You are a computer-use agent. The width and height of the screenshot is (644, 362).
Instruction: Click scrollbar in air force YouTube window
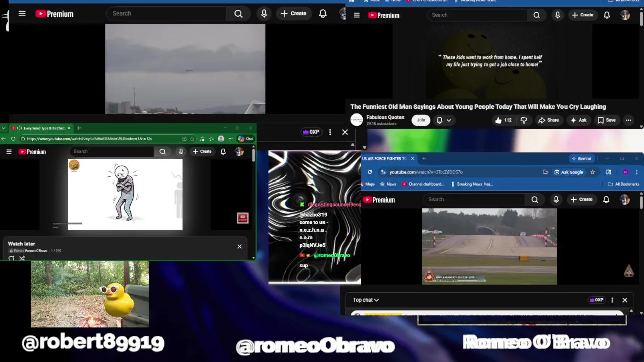pos(641,201)
